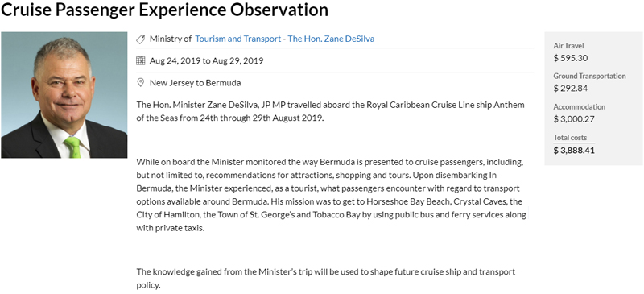Click the paragraph about Anthem of the Seas
This screenshot has width=644, height=294.
point(330,111)
